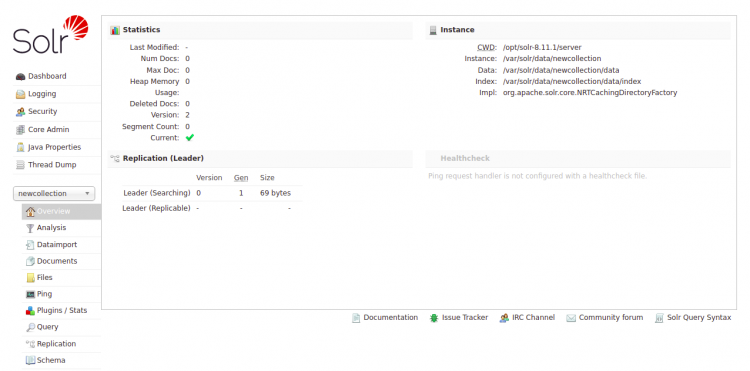The width and height of the screenshot is (750, 371).
Task: Click the Leader (Searching) row label
Action: (x=157, y=193)
